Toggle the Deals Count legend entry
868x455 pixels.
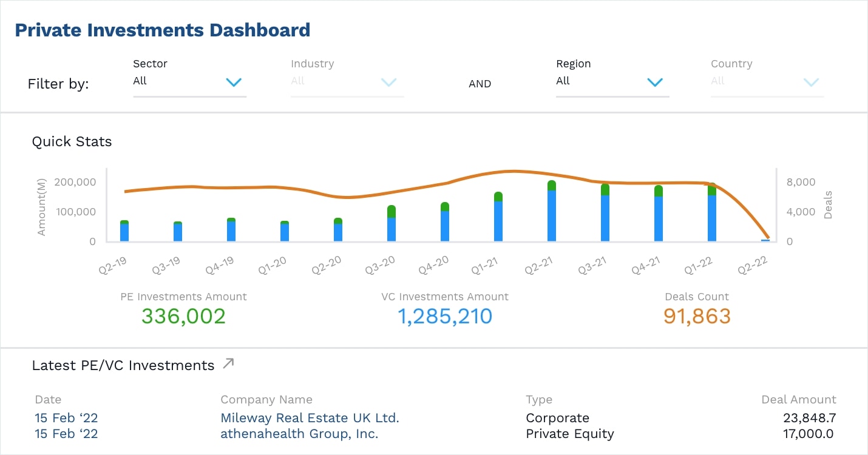point(696,297)
